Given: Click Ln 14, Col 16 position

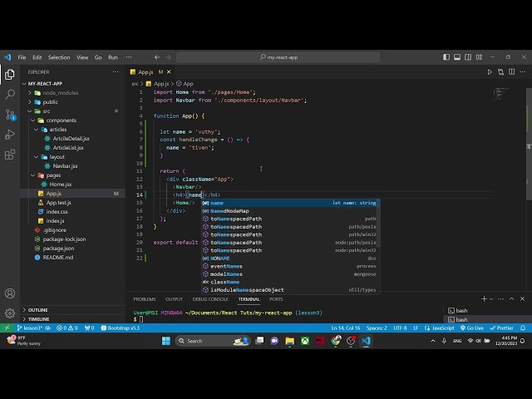Looking at the screenshot, I should click(x=346, y=328).
